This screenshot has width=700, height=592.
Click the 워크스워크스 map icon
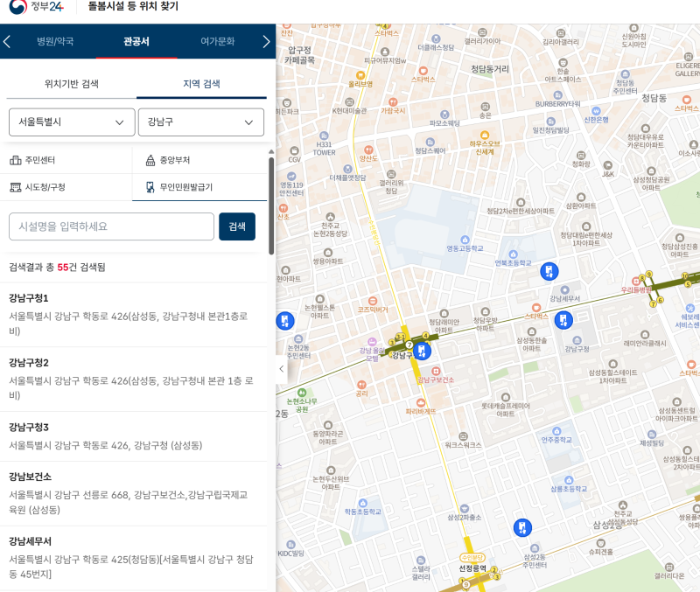pyautogui.click(x=463, y=436)
